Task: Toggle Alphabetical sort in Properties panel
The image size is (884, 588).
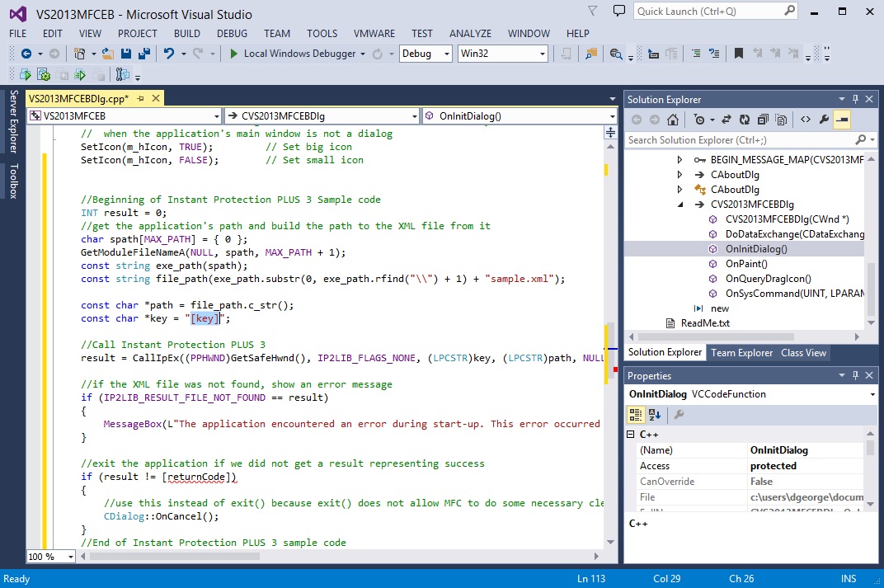Action: pyautogui.click(x=655, y=414)
